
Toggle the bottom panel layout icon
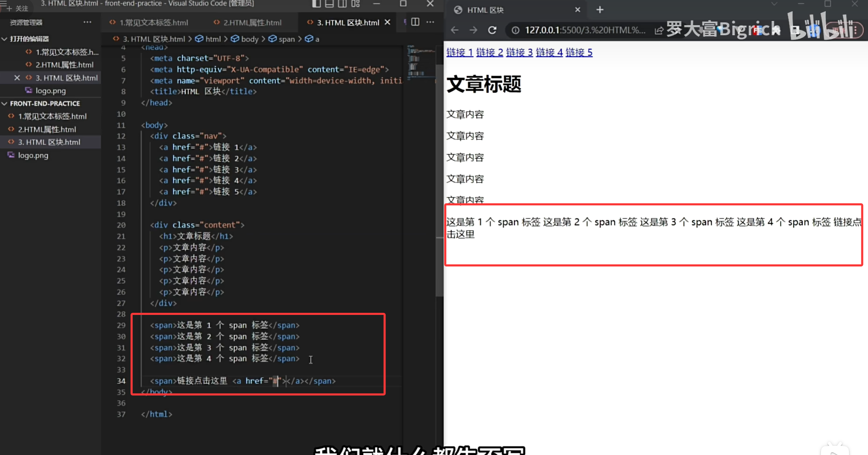point(329,4)
